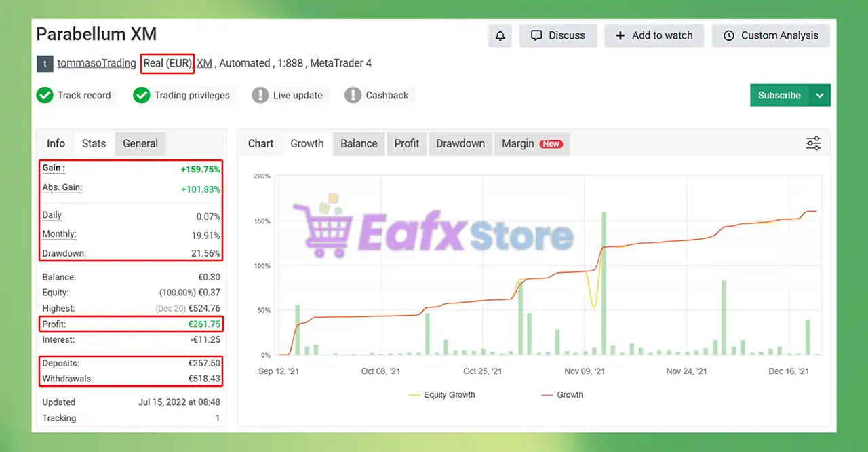Open Custom Analysis
Viewport: 868px width, 452px height.
pos(771,36)
